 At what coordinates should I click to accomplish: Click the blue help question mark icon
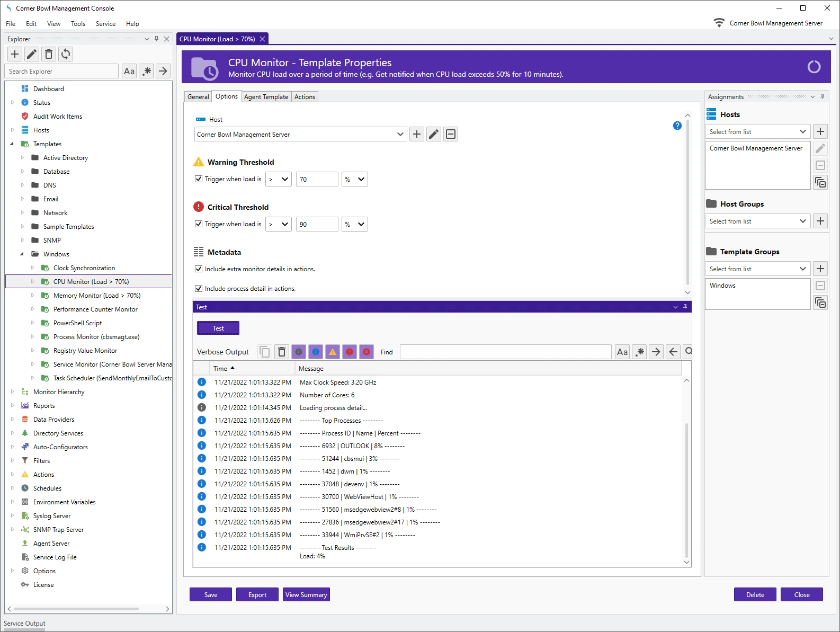(677, 126)
